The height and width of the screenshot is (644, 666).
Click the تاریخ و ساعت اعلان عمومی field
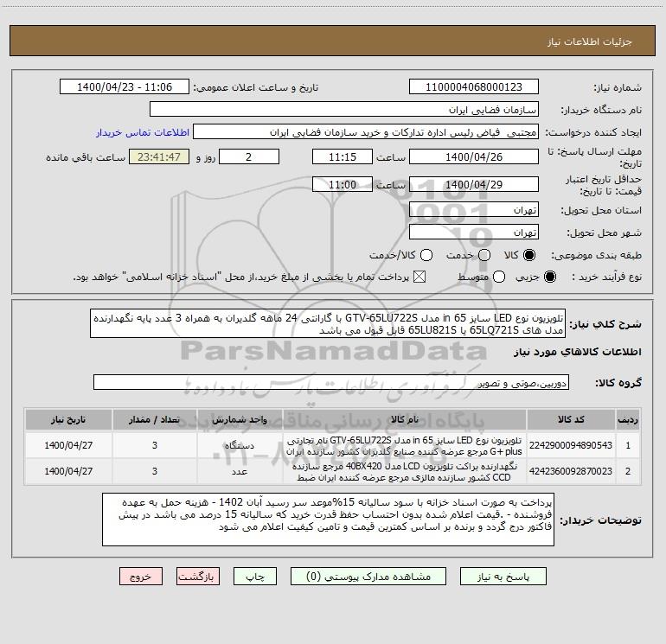pos(125,87)
